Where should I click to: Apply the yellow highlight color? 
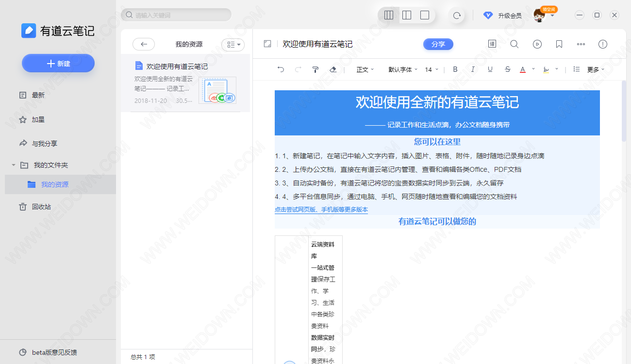point(546,69)
